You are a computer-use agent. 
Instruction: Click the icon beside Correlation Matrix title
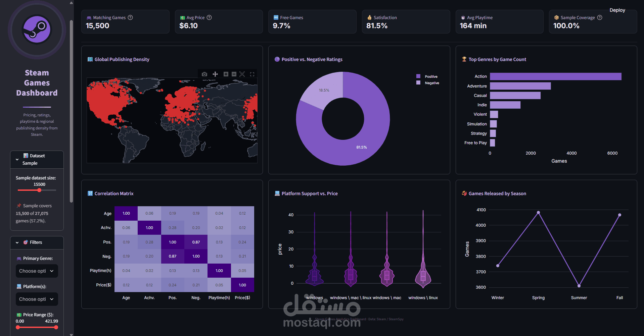click(90, 193)
